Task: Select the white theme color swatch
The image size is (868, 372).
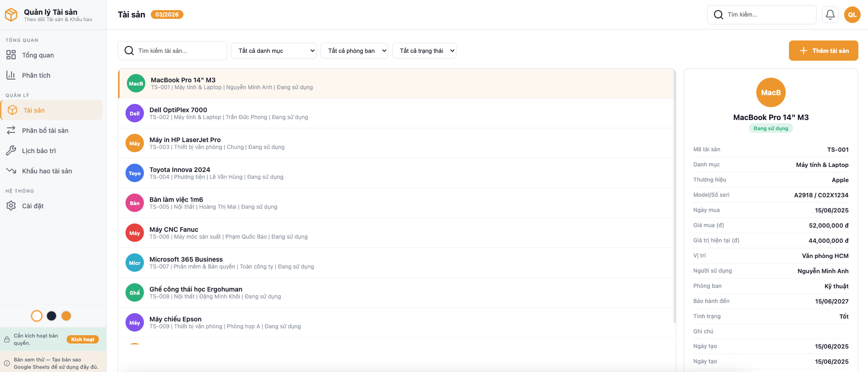Action: point(37,316)
